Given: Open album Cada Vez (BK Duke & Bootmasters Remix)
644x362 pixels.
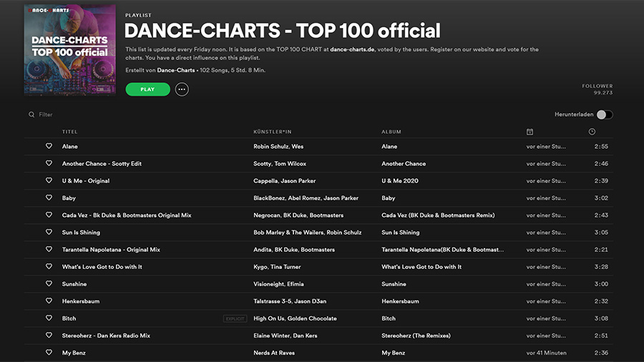Looking at the screenshot, I should click(x=438, y=215).
